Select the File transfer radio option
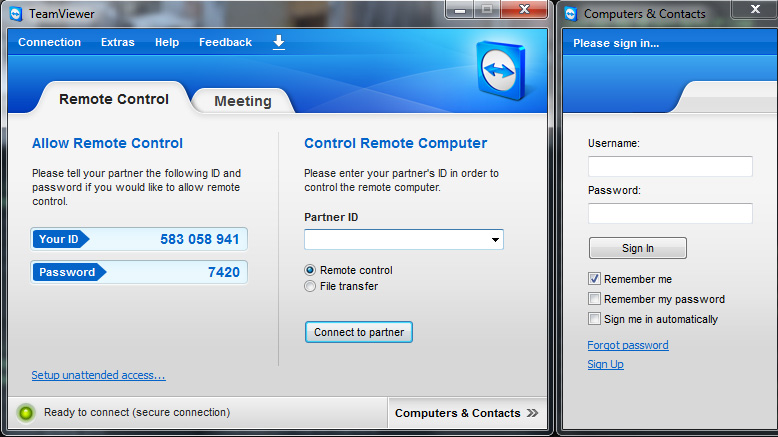This screenshot has width=778, height=437. pyautogui.click(x=310, y=286)
